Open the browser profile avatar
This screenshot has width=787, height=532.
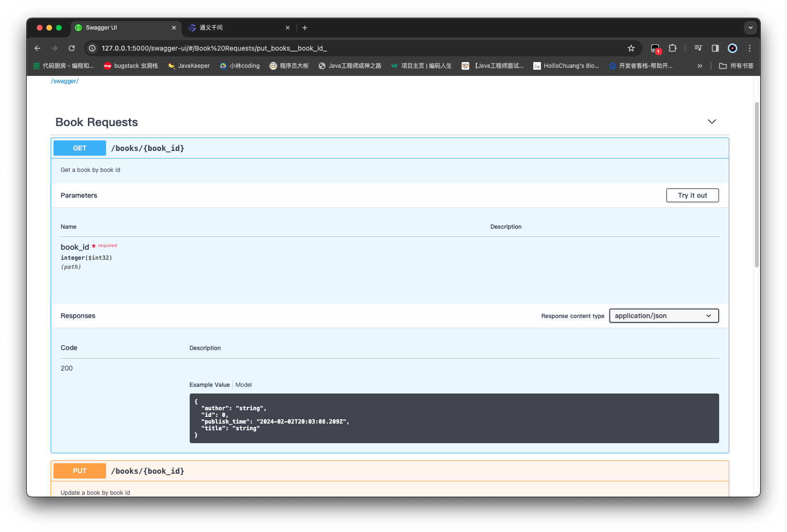click(733, 48)
